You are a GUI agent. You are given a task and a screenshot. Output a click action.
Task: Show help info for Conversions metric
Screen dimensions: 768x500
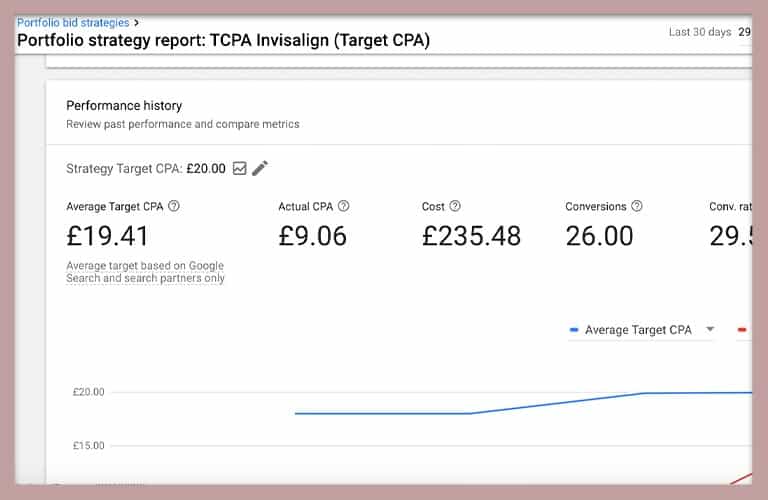pyautogui.click(x=637, y=206)
